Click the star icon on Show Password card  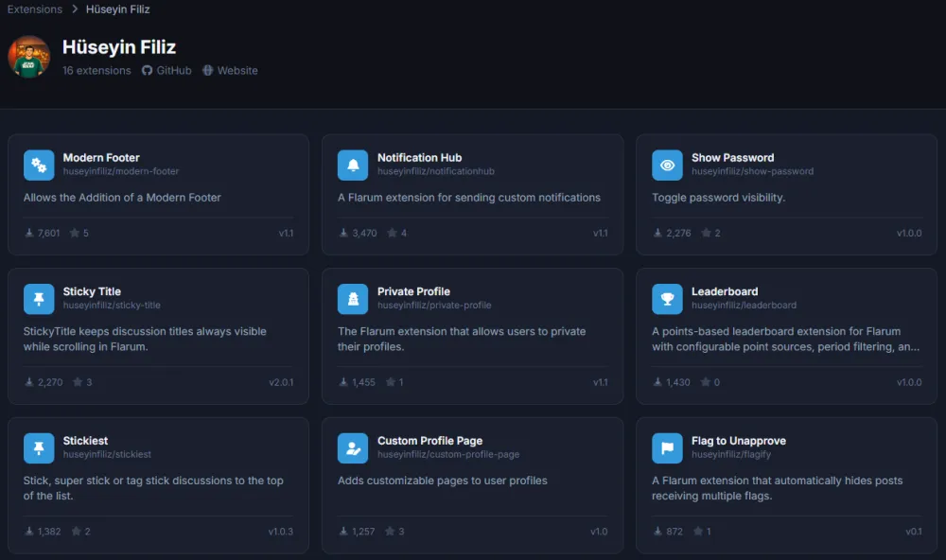coord(706,233)
